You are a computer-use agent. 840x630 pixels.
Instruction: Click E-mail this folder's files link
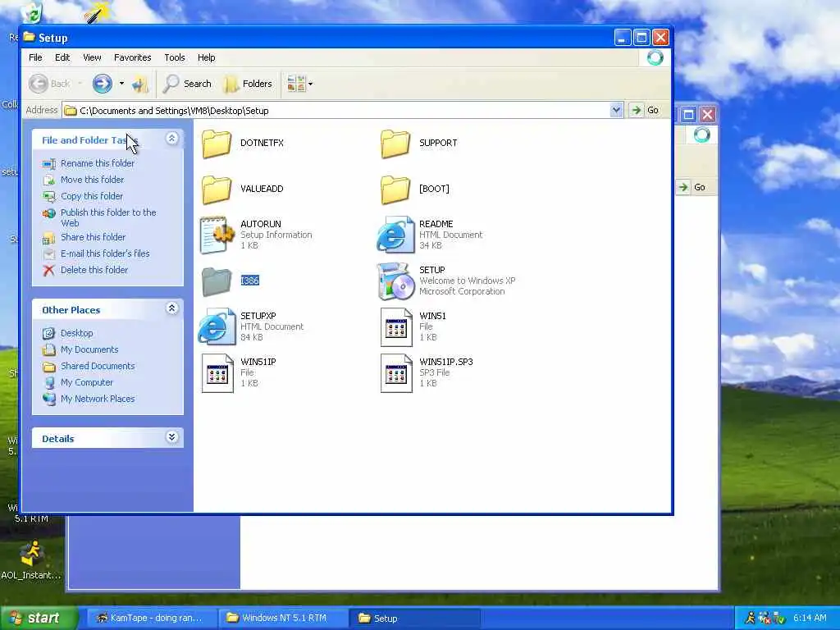[x=105, y=254]
